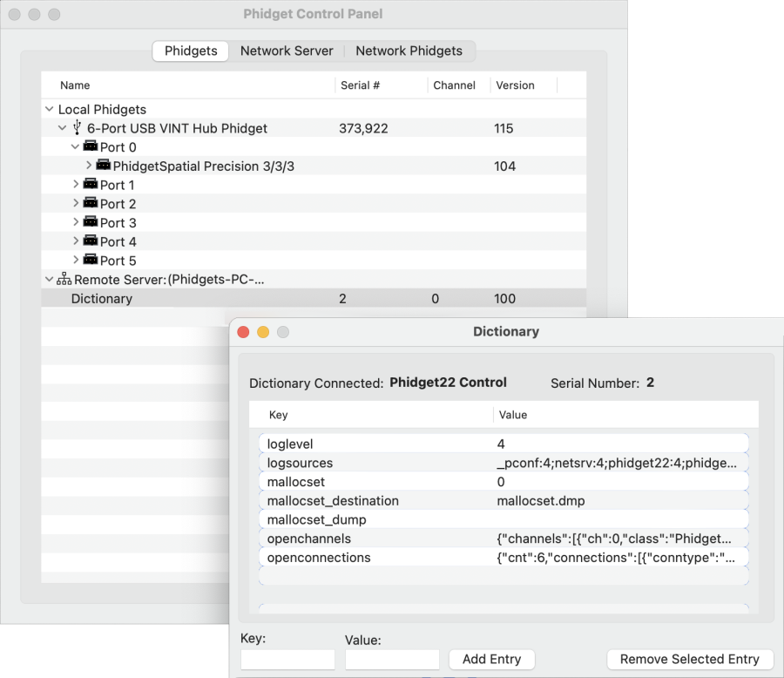Switch to the Network Server tab
The image size is (784, 678).
pyautogui.click(x=287, y=51)
